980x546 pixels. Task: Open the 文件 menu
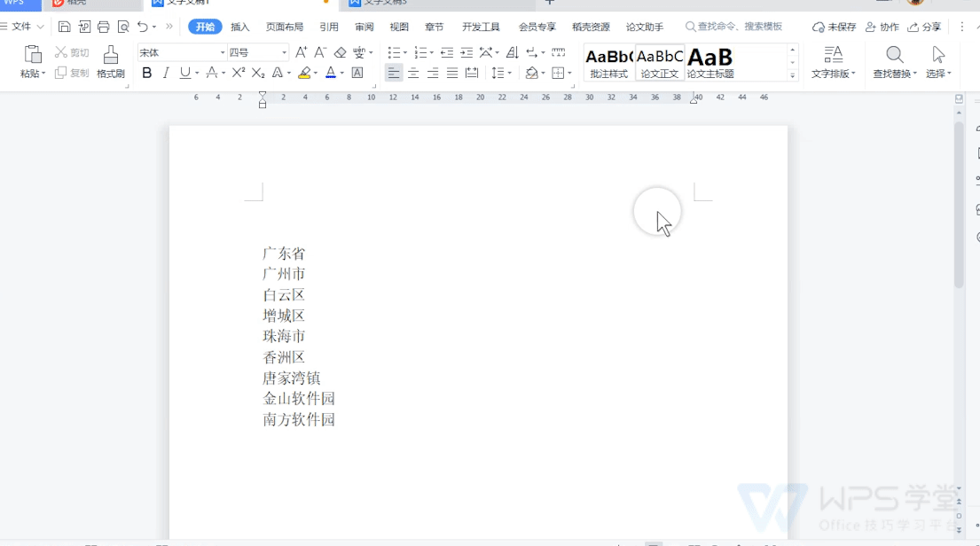tap(22, 27)
